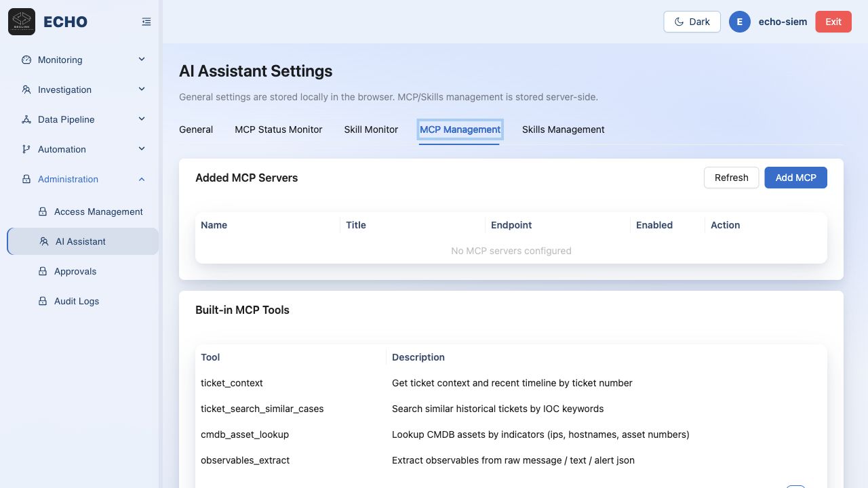Open Access Management page

pyautogui.click(x=83, y=211)
